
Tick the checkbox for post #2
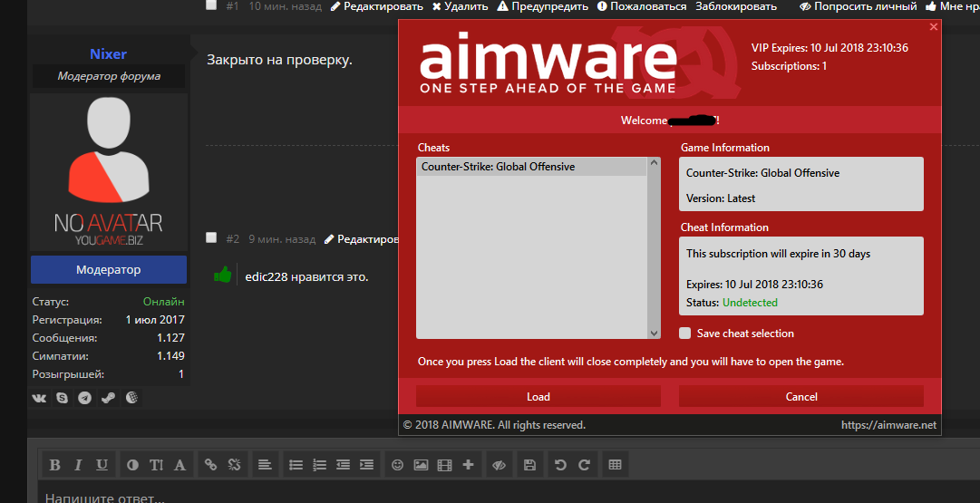211,237
